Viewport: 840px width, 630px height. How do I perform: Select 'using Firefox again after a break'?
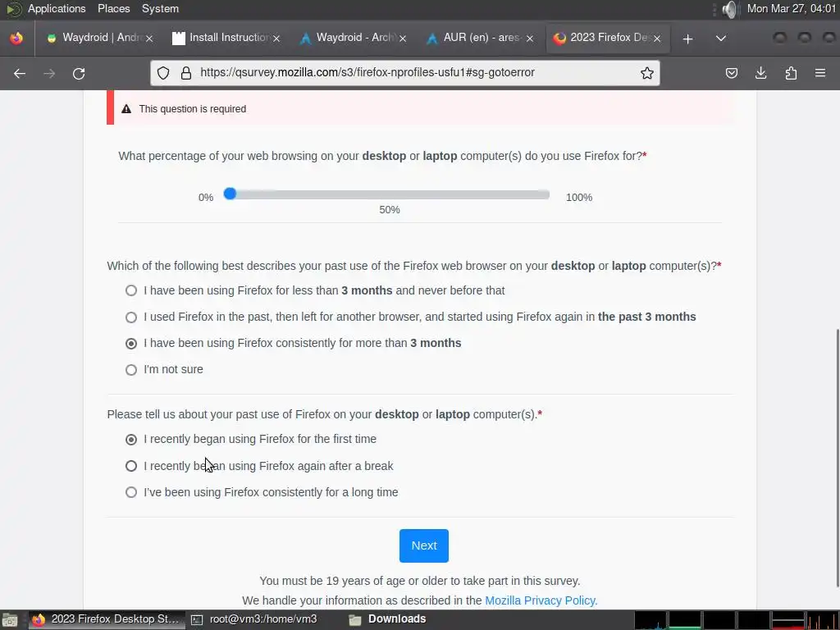click(x=131, y=466)
